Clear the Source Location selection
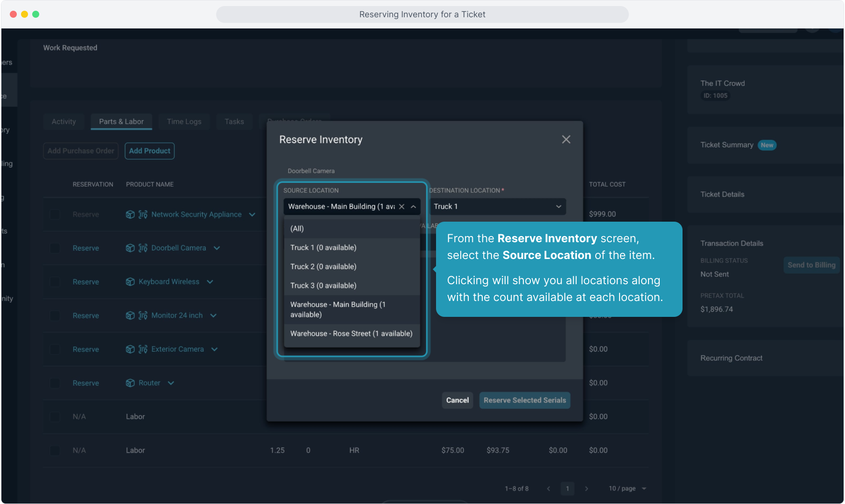 (401, 207)
